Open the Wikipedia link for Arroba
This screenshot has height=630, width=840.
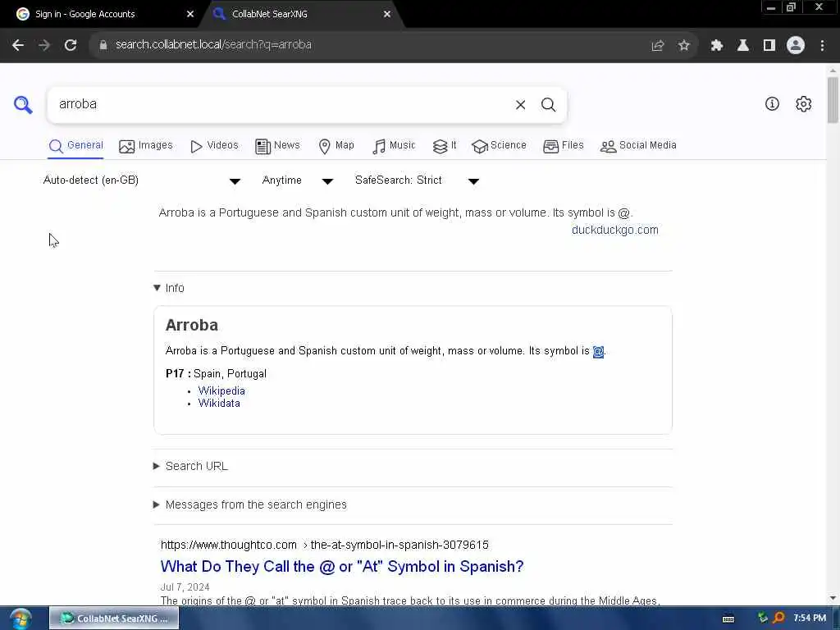pos(221,391)
